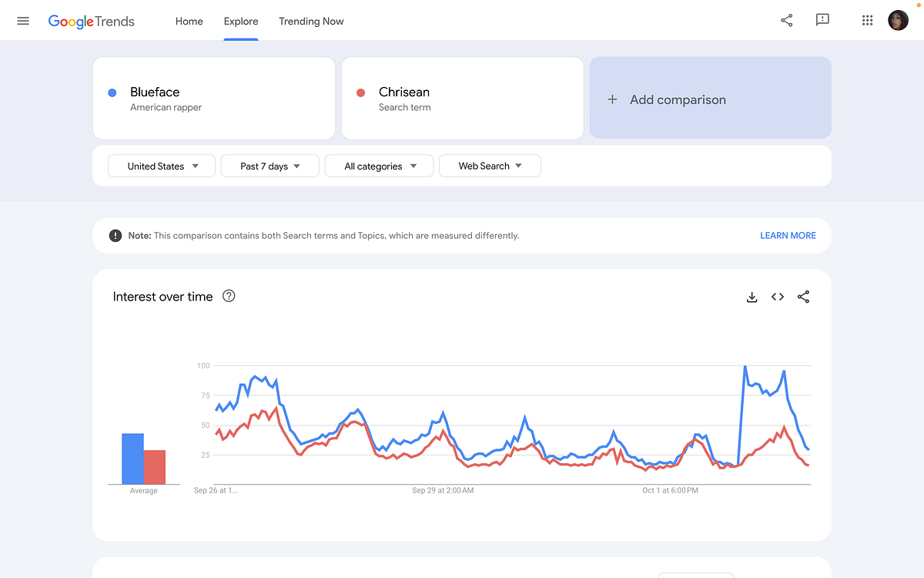The height and width of the screenshot is (578, 924).
Task: Edit the Chrisean search term box
Action: click(x=462, y=99)
